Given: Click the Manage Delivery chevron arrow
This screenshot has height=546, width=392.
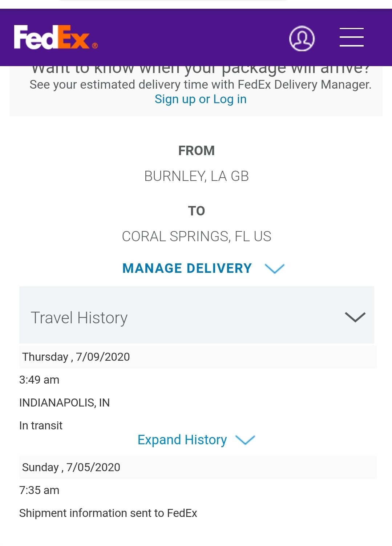Looking at the screenshot, I should [x=275, y=268].
